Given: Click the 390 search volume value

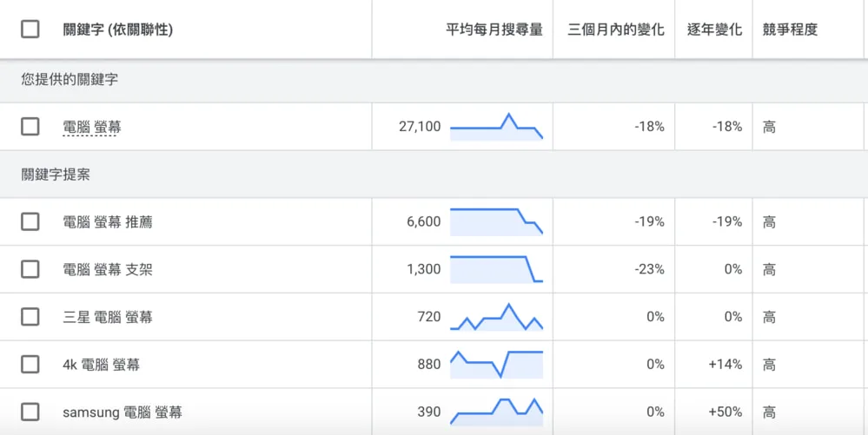Looking at the screenshot, I should click(x=429, y=412).
